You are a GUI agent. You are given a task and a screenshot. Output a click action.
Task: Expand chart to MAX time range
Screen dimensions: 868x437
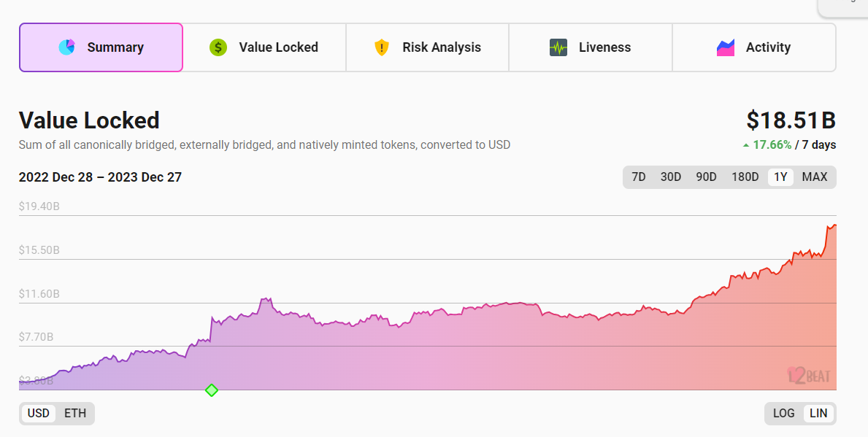point(815,177)
